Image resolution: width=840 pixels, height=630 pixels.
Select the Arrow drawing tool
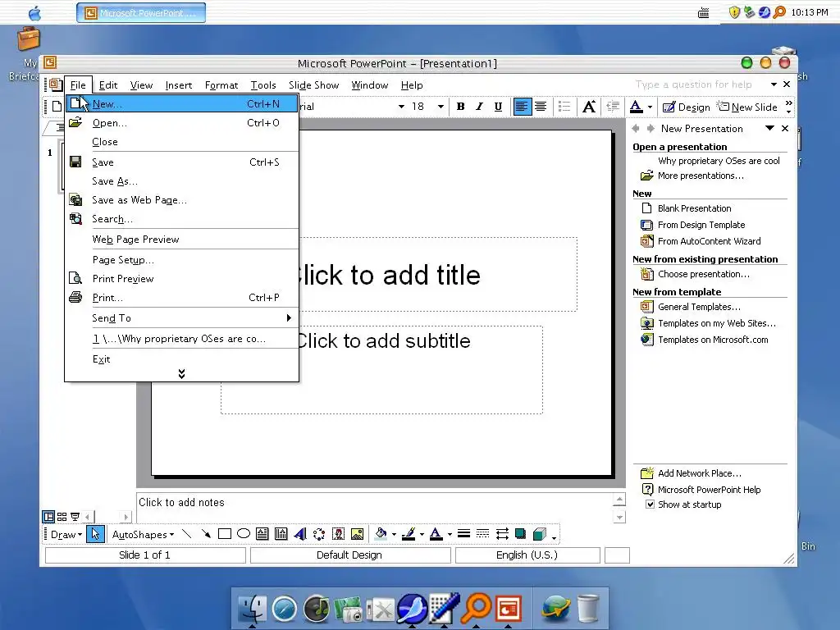206,534
